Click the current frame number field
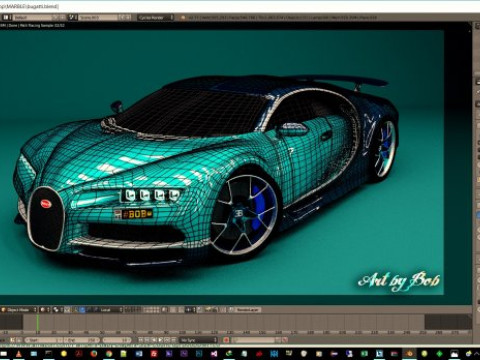Image resolution: width=480 pixels, height=360 pixels. [x=117, y=340]
